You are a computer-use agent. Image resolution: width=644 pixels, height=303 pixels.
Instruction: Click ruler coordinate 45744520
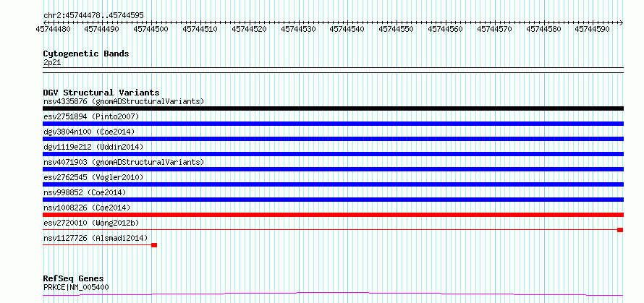click(x=250, y=29)
